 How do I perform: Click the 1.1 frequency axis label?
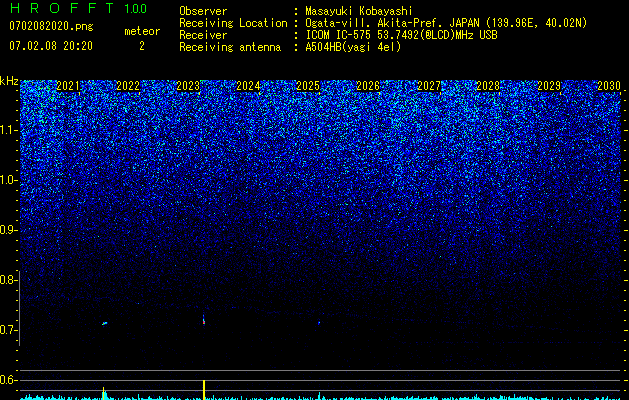pos(9,130)
